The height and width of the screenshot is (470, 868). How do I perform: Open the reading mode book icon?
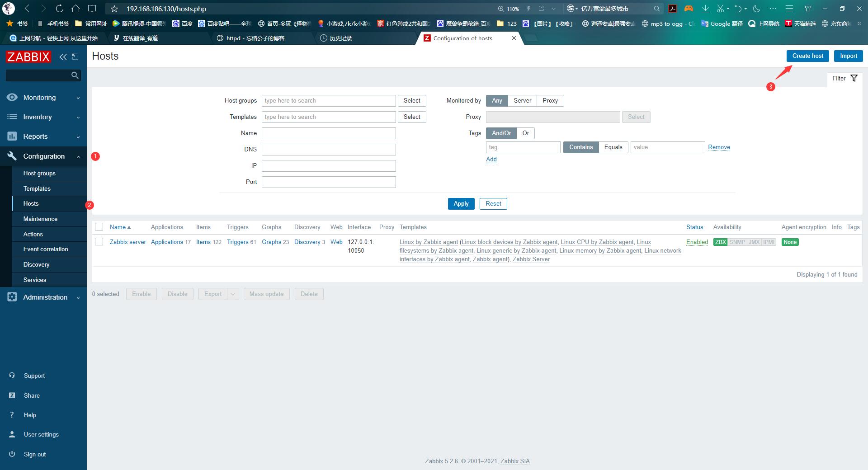92,9
